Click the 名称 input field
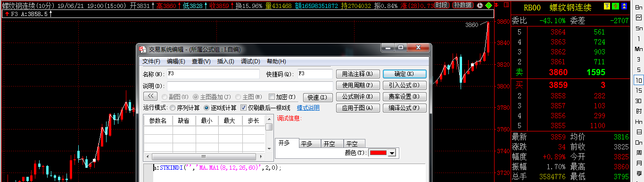The width and height of the screenshot is (644, 182). pyautogui.click(x=213, y=74)
